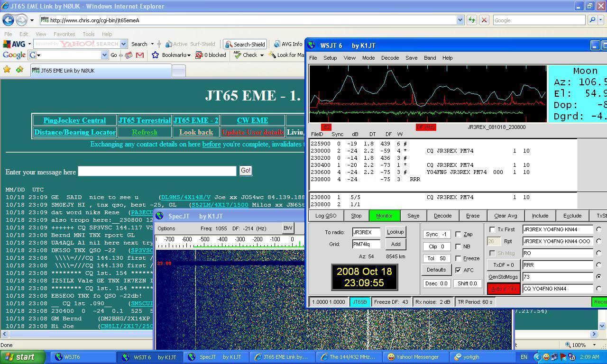Click the message entry text field
607x364 pixels.
click(157, 171)
